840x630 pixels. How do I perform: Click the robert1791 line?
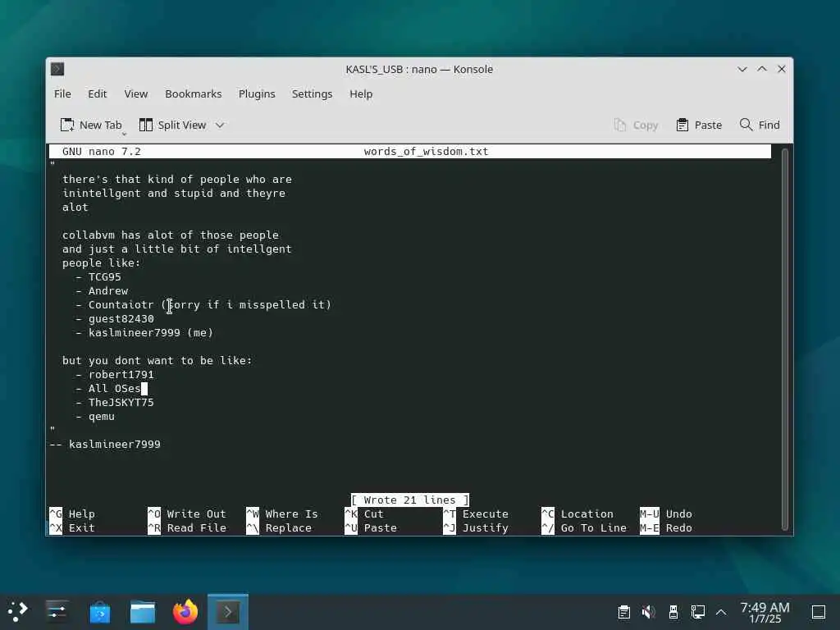click(x=115, y=374)
